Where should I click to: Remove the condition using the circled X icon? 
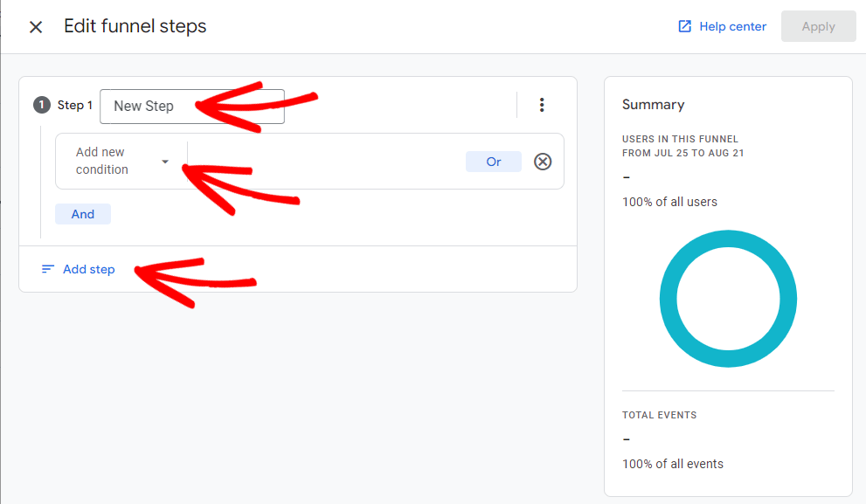pos(543,161)
